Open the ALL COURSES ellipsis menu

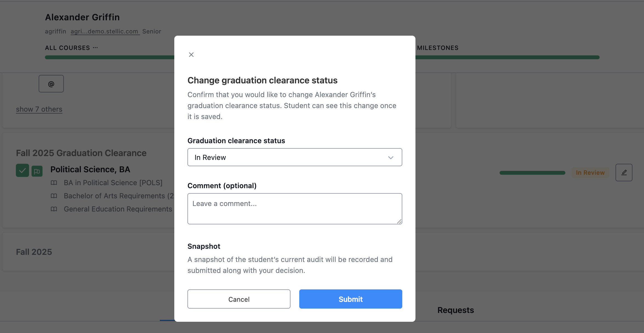coord(95,48)
